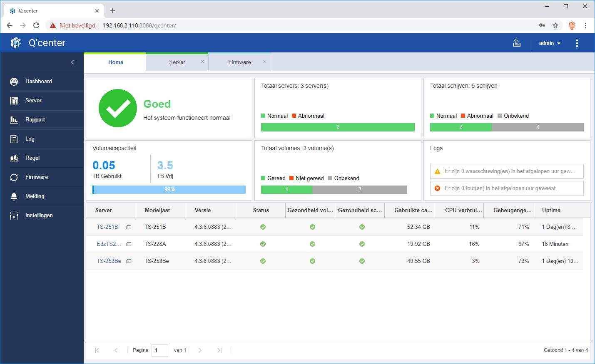Open Firmware via its refresh icon
Viewport: 595px width, 364px height.
[14, 177]
